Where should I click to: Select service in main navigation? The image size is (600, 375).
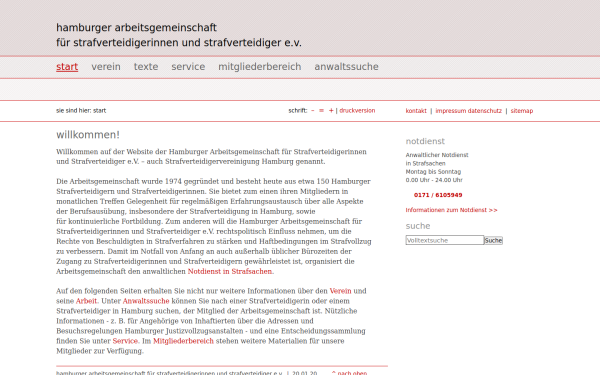tap(188, 67)
